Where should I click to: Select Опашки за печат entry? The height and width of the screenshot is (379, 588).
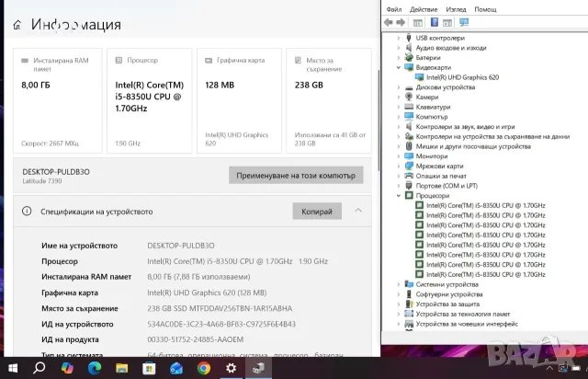pos(441,176)
